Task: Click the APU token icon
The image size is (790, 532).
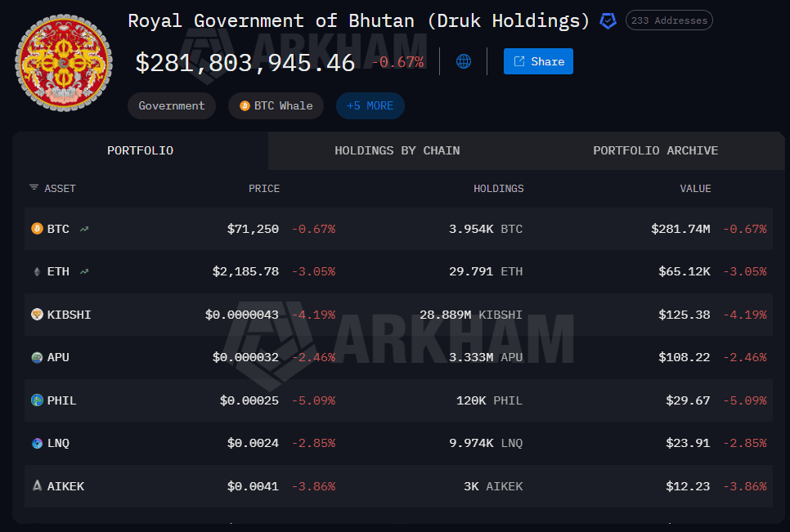Action: (37, 357)
